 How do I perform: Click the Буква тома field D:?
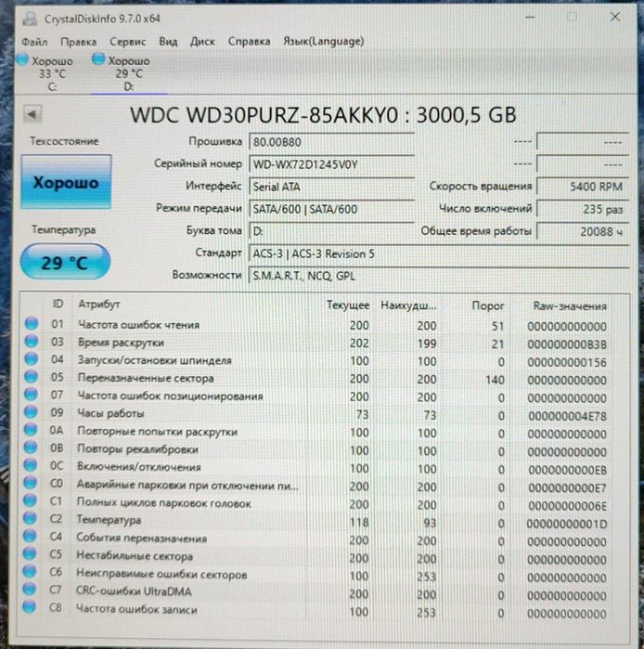[331, 231]
